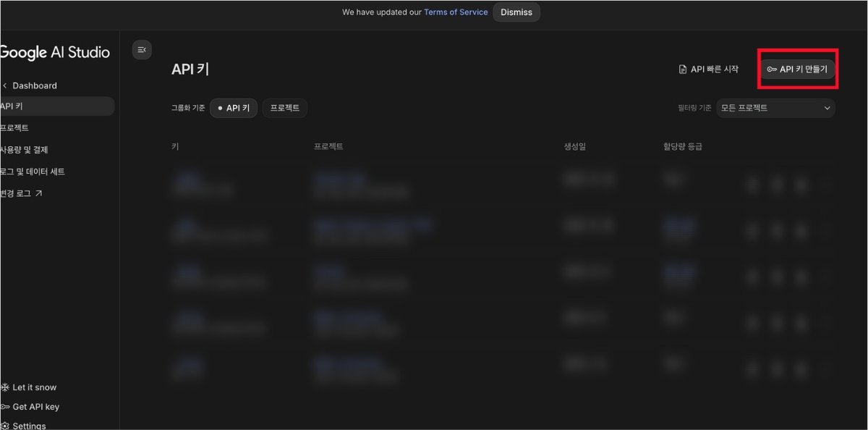Click the Google AI Studio logo
This screenshot has height=430, width=868.
[x=55, y=52]
